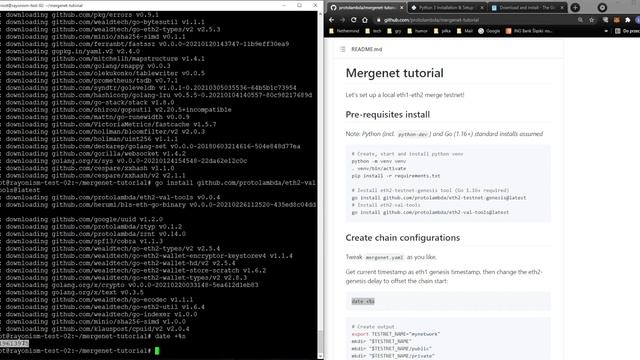Open the piłka bookmarks folder

[x=442, y=31]
